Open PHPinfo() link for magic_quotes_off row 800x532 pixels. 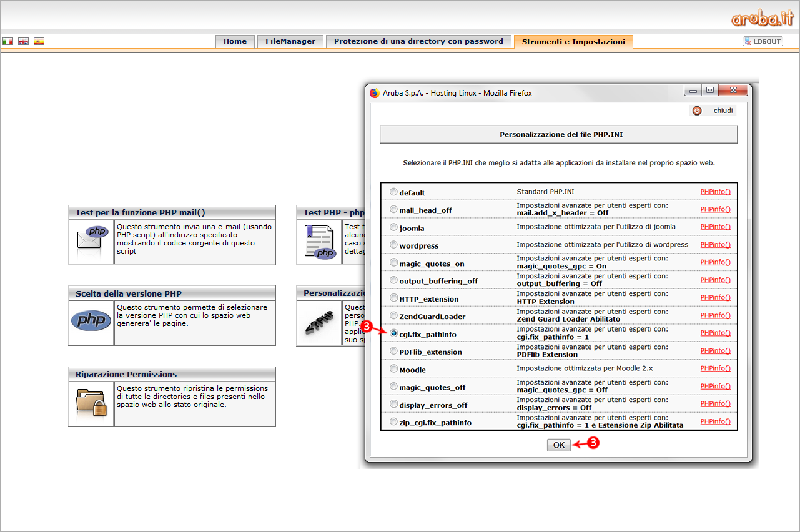click(715, 386)
